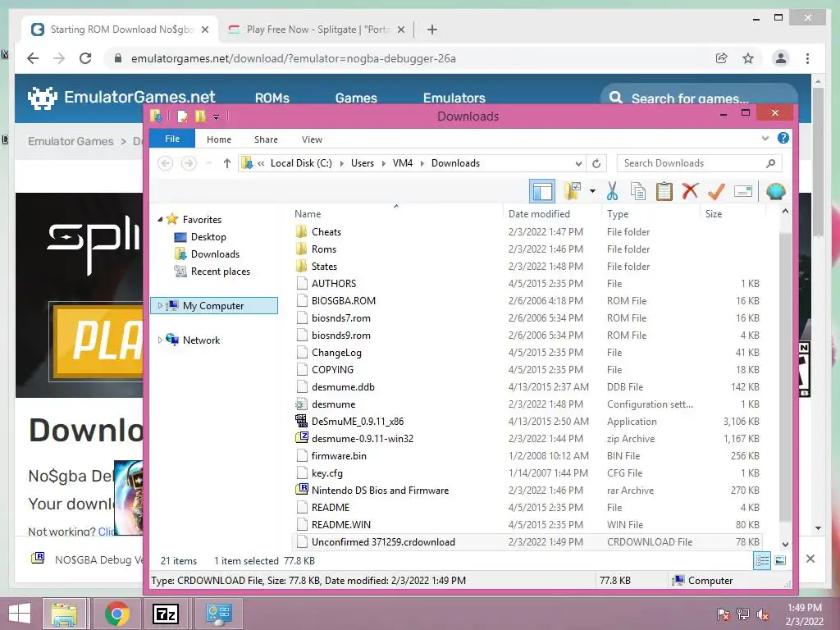Viewport: 840px width, 630px height.
Task: Refresh the Downloads folder view
Action: (x=596, y=163)
